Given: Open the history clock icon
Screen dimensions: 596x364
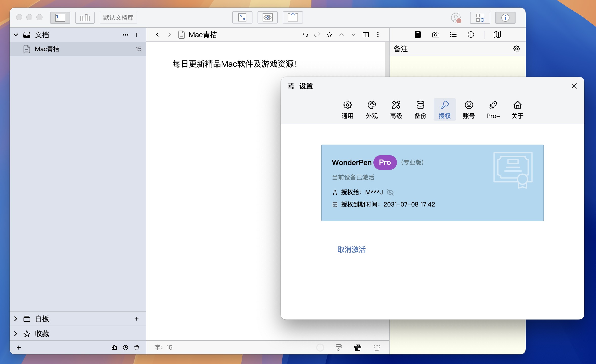Looking at the screenshot, I should [x=125, y=348].
